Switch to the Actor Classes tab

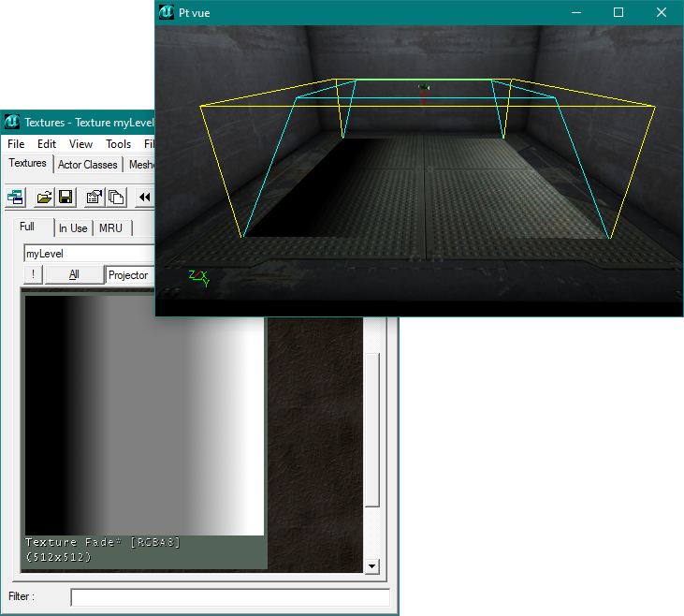[x=88, y=165]
